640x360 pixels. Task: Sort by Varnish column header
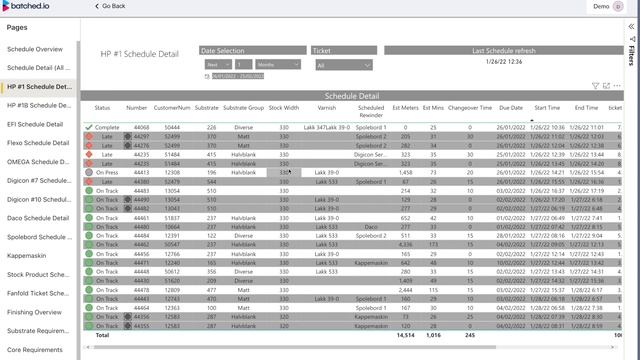327,108
